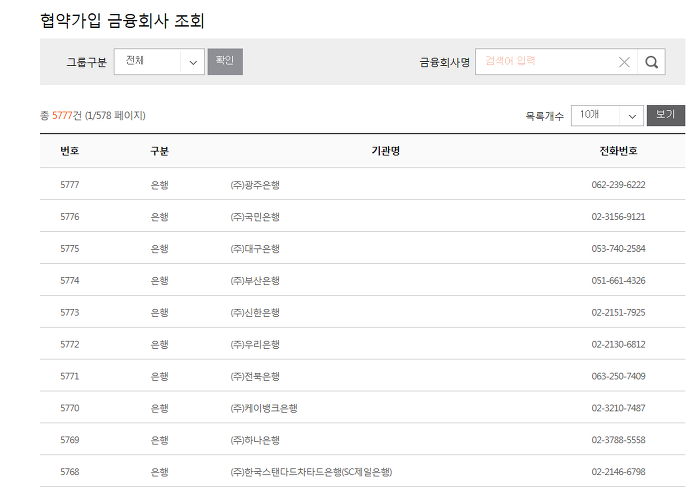The width and height of the screenshot is (700, 497).
Task: Select the (주)대구은행 row name
Action: (x=255, y=249)
